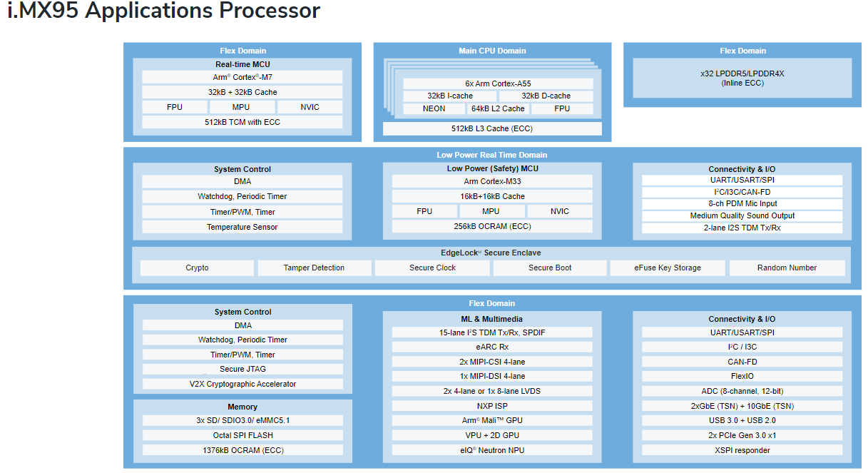Select the Arm Cortex-M33 block

click(491, 181)
